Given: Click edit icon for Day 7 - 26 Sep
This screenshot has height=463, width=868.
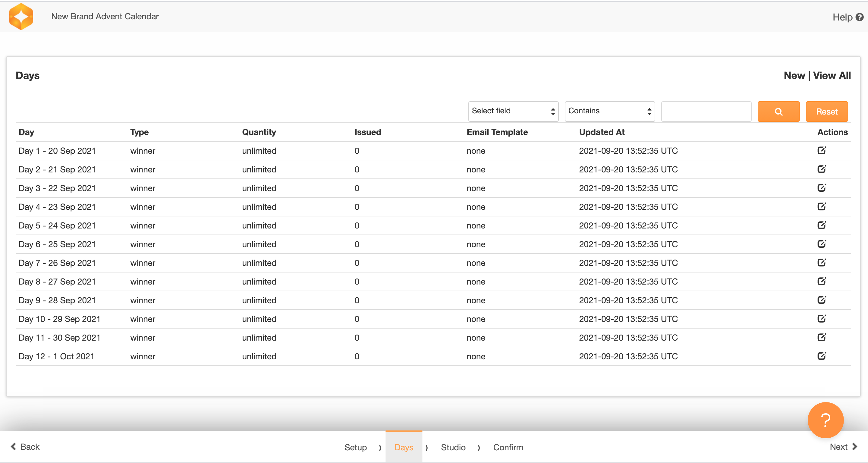Looking at the screenshot, I should coord(821,263).
